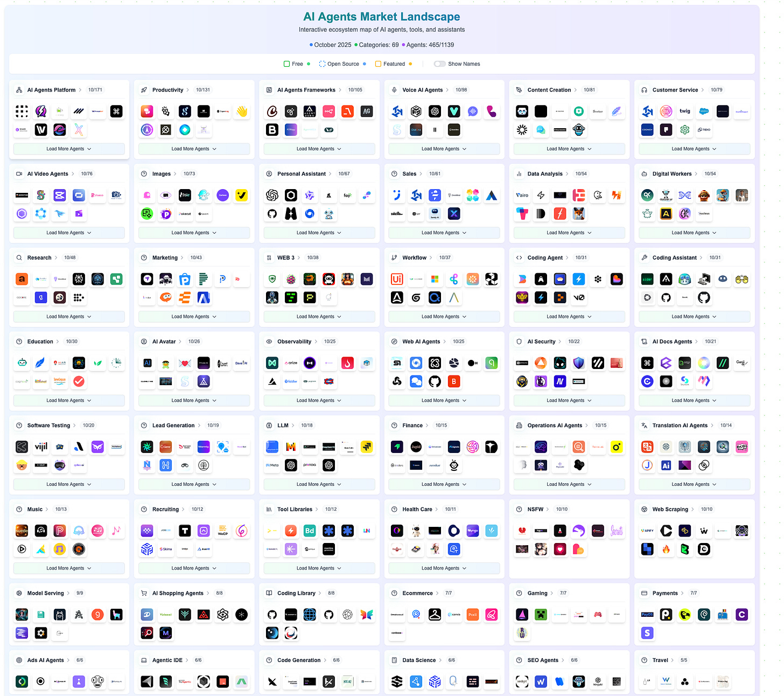Image resolution: width=784 pixels, height=696 pixels.
Task: Expand Load More Agents under Coding Assistant
Action: (x=694, y=317)
